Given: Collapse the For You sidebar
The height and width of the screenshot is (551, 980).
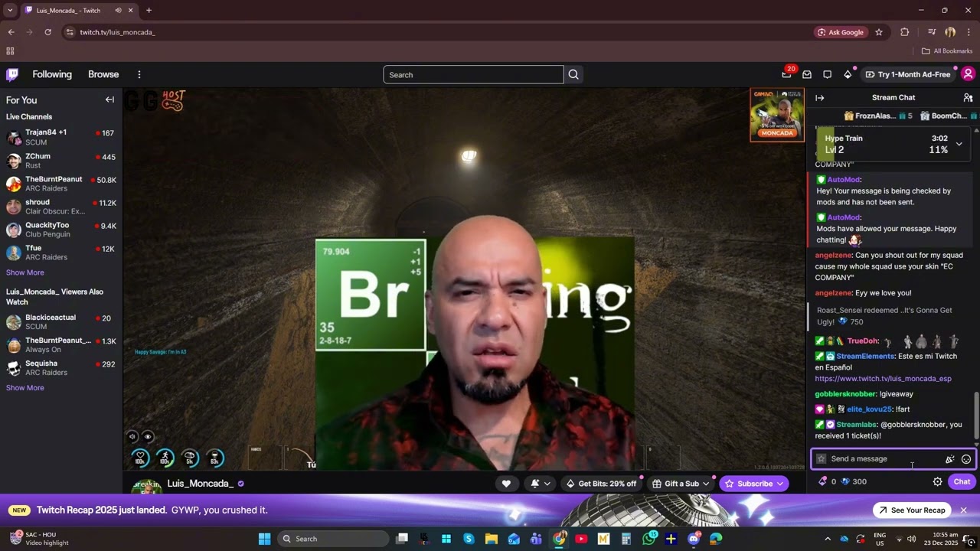Looking at the screenshot, I should (109, 99).
